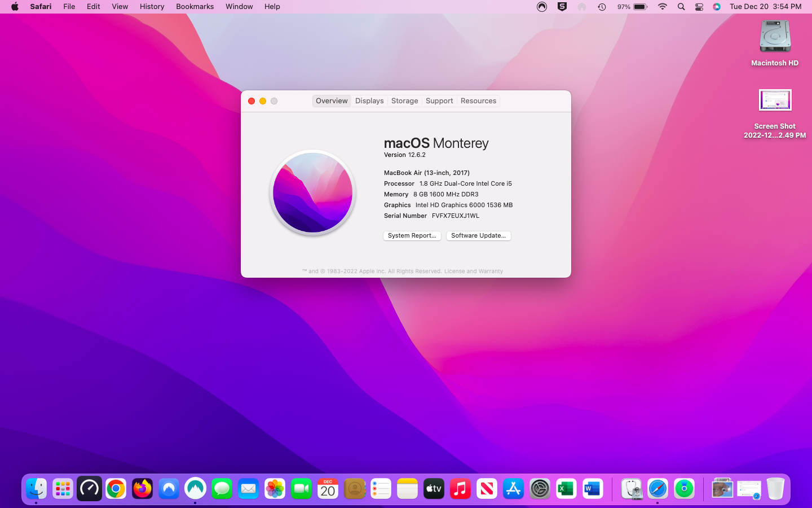Open the License and Warranty link
This screenshot has width=812, height=508.
point(474,271)
